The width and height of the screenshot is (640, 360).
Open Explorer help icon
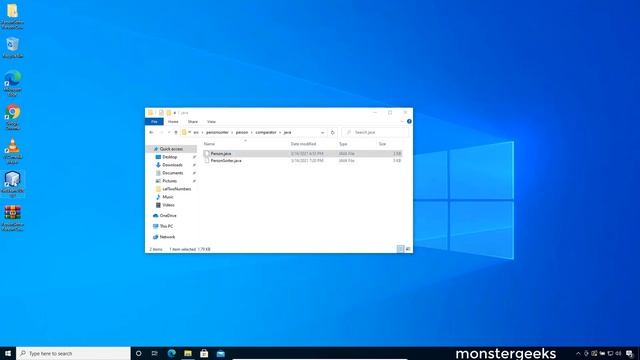tap(409, 121)
